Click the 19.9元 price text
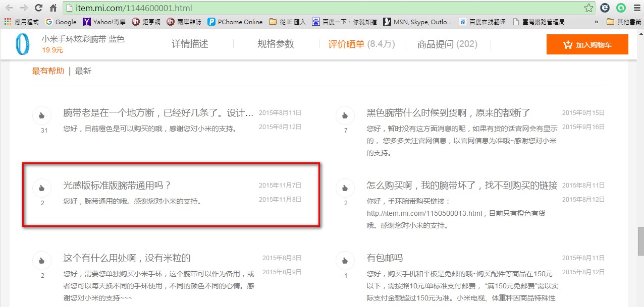 (52, 50)
